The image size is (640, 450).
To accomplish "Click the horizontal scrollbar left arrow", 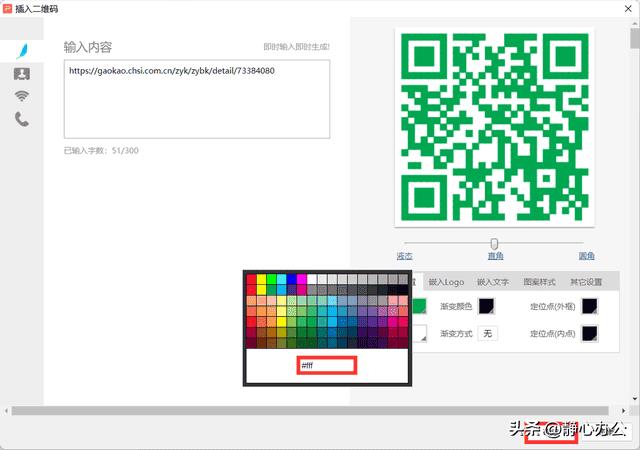I will tap(6, 410).
